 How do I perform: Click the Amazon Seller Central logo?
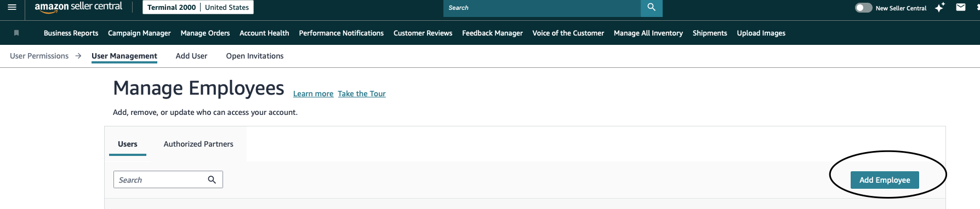pos(78,7)
